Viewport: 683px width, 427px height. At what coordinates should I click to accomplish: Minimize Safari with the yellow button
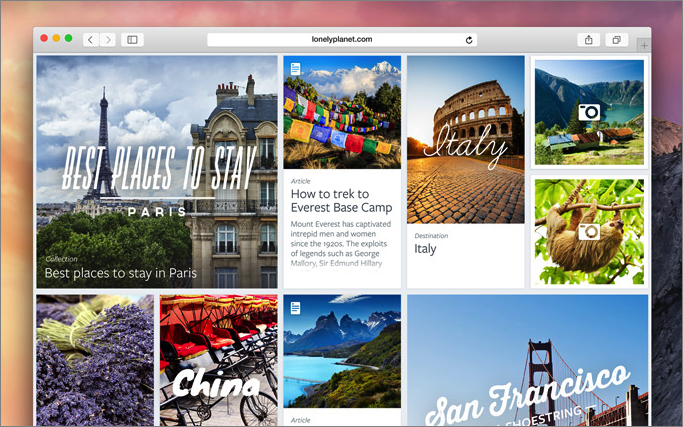click(56, 38)
